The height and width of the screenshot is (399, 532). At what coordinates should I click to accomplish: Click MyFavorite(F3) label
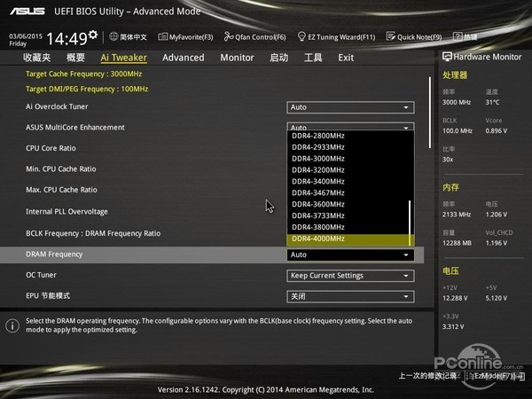click(191, 37)
